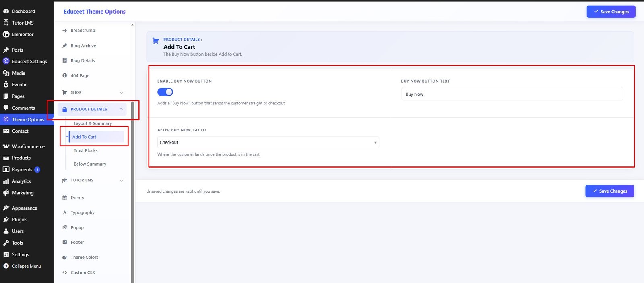Click the Marketing megaphone icon
Screen dimensions: 644x283
pyautogui.click(x=6, y=193)
